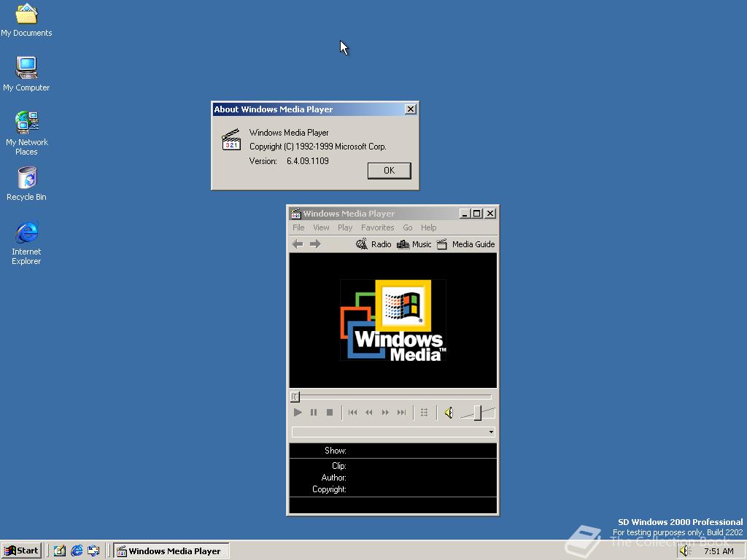Open the Start menu
Screen dimensions: 747x560
(21, 551)
